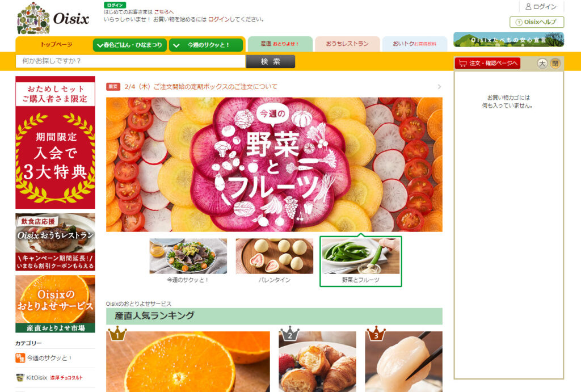
Task: Enlarge the cart panel with the 大 button
Action: point(542,64)
